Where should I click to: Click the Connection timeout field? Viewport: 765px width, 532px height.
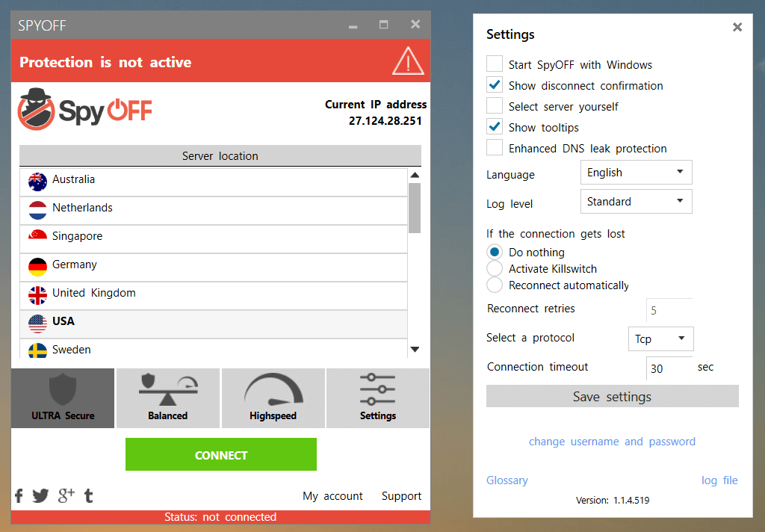click(x=669, y=368)
